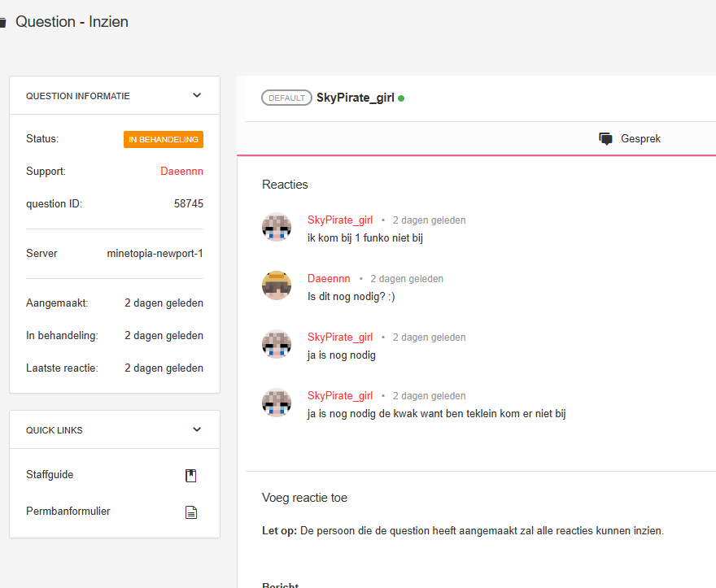The width and height of the screenshot is (716, 588).
Task: Open Daeennn's name in the reactions list
Action: (x=329, y=279)
